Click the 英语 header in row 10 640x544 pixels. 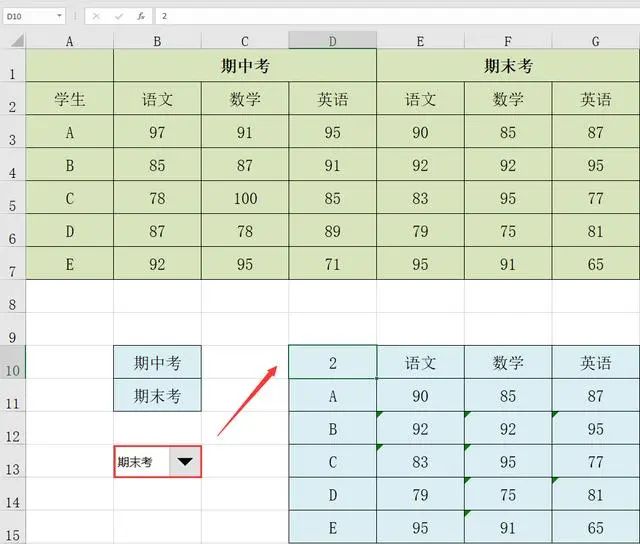(596, 362)
